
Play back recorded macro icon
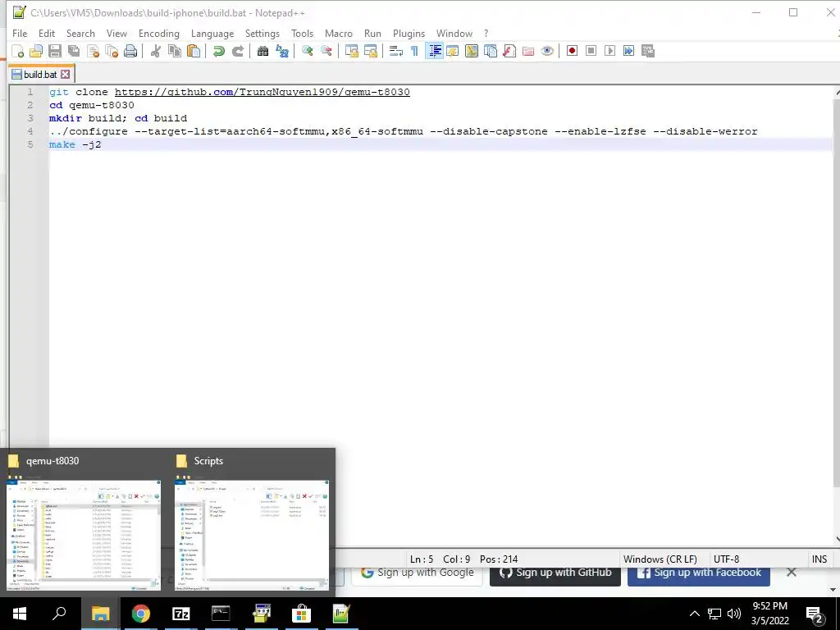609,51
